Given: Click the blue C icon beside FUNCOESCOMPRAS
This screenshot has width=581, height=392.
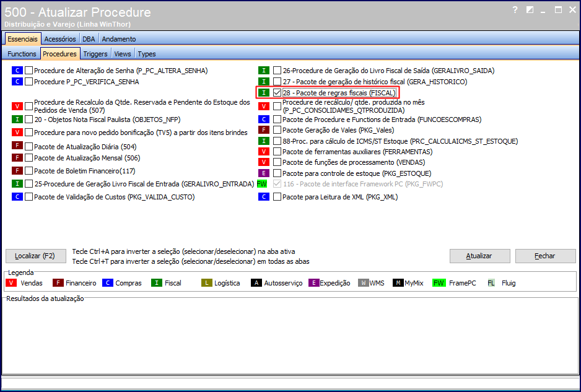Looking at the screenshot, I should (x=264, y=120).
